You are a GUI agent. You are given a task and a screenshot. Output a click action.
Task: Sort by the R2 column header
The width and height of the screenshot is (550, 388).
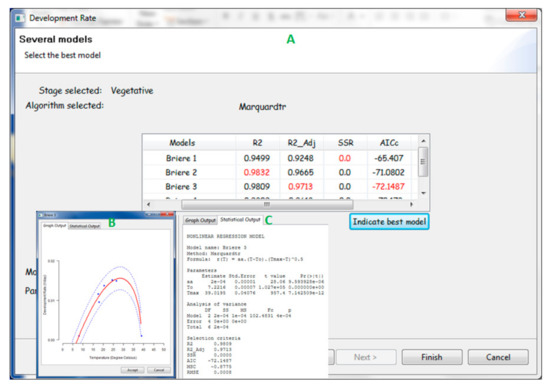[x=257, y=143]
